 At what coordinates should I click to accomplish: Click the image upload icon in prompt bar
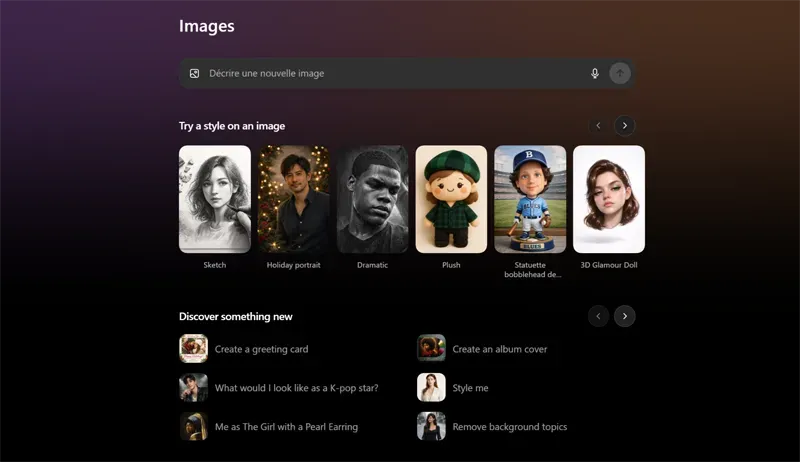(194, 73)
